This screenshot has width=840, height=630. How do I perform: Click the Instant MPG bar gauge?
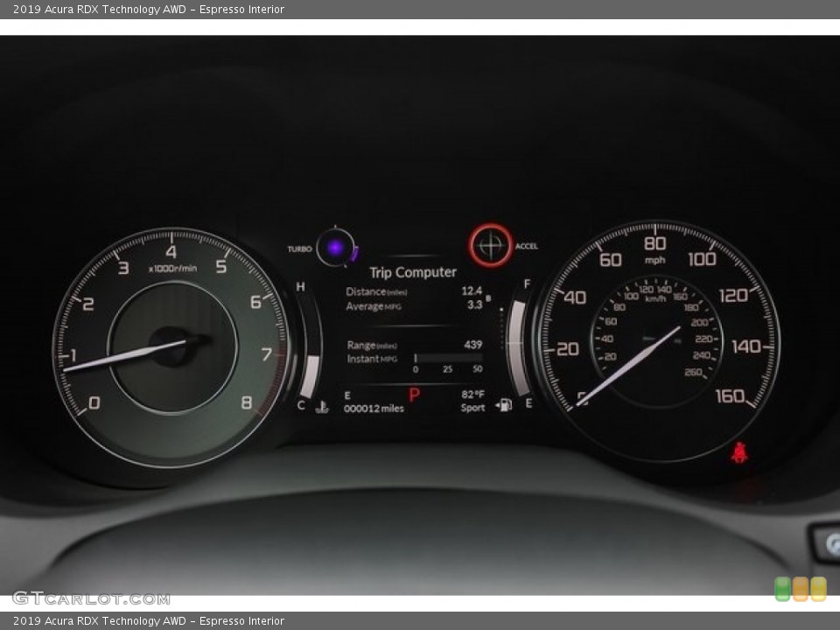coord(448,358)
